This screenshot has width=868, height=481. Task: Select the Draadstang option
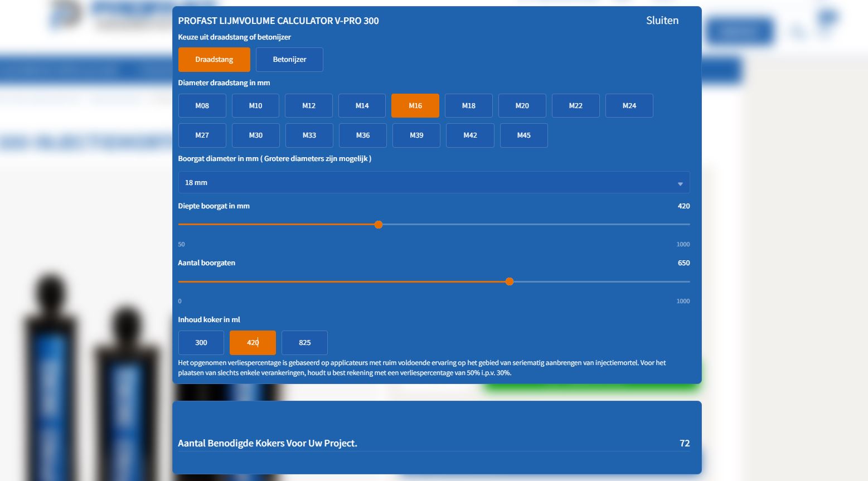click(x=214, y=60)
